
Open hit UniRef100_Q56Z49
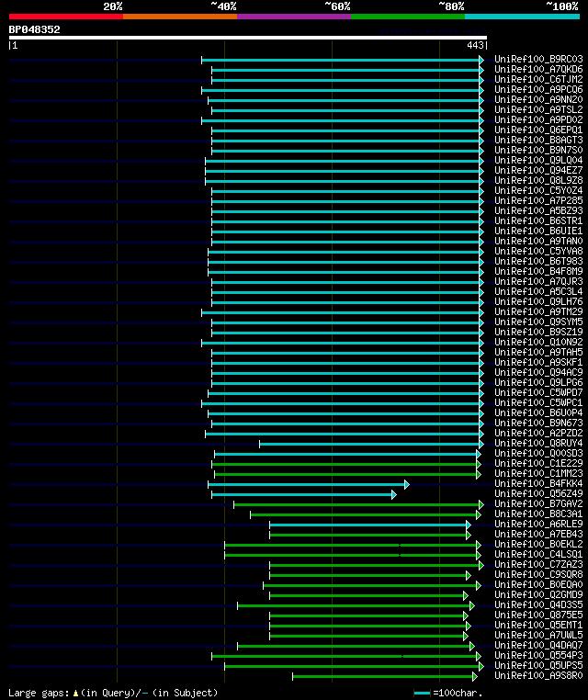[x=538, y=493]
